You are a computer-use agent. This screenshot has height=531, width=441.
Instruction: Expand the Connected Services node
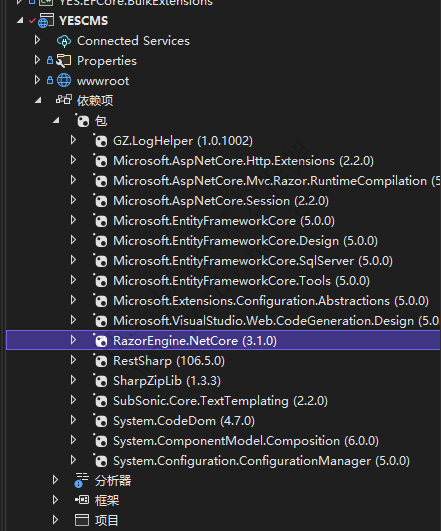(x=37, y=40)
